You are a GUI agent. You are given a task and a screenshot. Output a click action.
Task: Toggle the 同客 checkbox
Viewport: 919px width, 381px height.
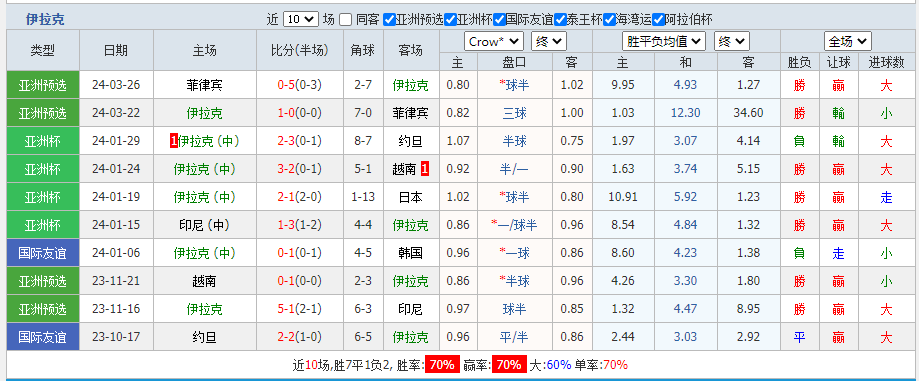346,19
